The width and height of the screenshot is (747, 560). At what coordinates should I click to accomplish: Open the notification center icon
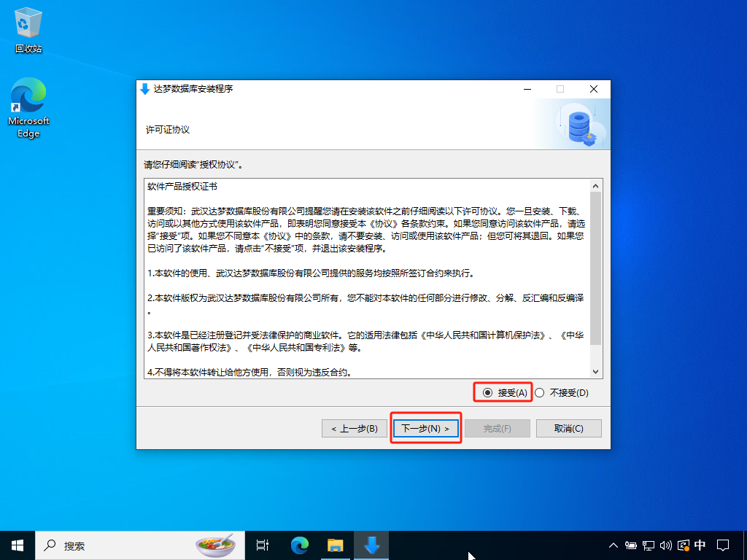pyautogui.click(x=723, y=545)
